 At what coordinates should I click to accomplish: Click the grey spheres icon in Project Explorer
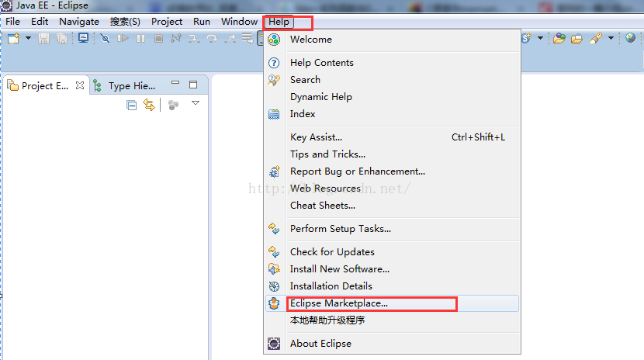pyautogui.click(x=173, y=105)
